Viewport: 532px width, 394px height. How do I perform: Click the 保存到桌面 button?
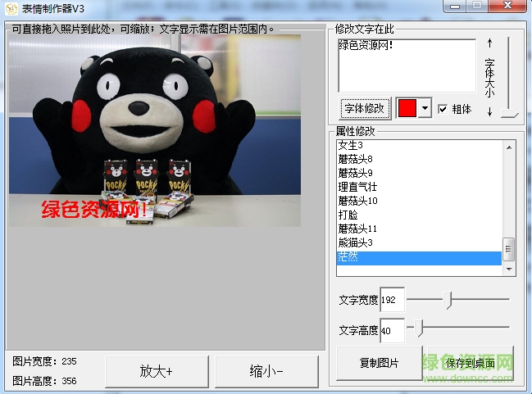point(471,363)
